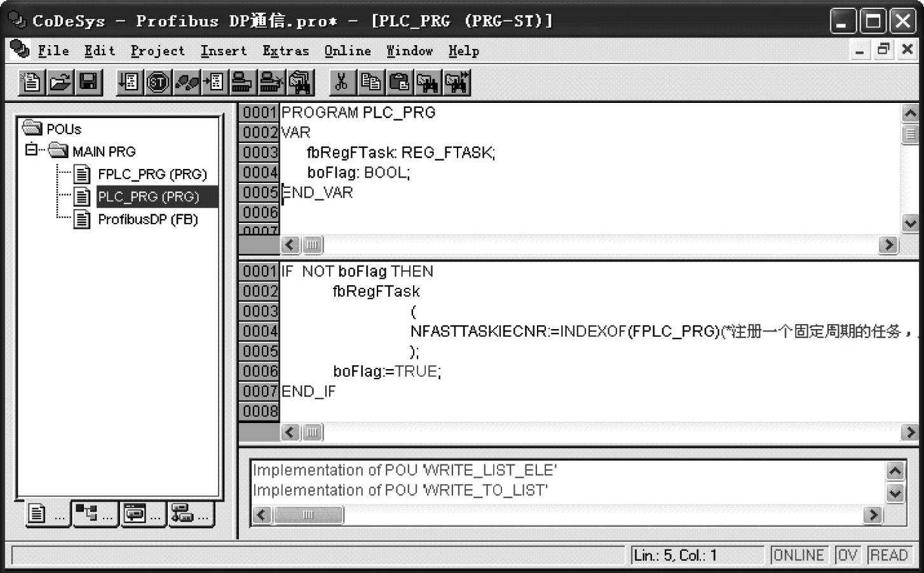924x573 pixels.
Task: Switch to the POUs tab
Action: point(48,513)
